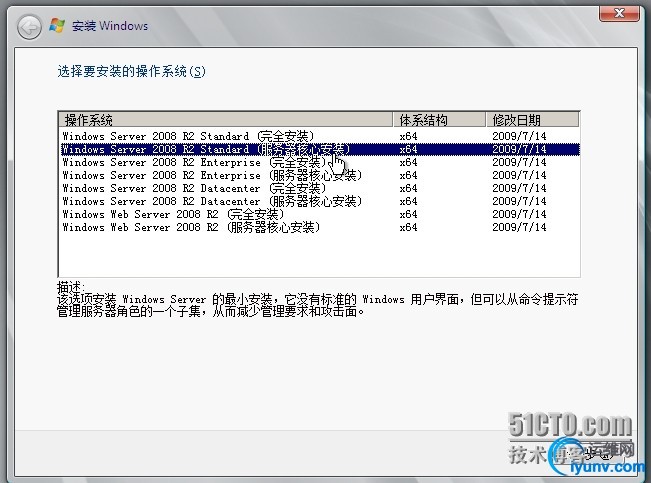Pick Windows Server 2008 R2 Datacenter (完全安装)
651x483 pixels.
[319, 188]
